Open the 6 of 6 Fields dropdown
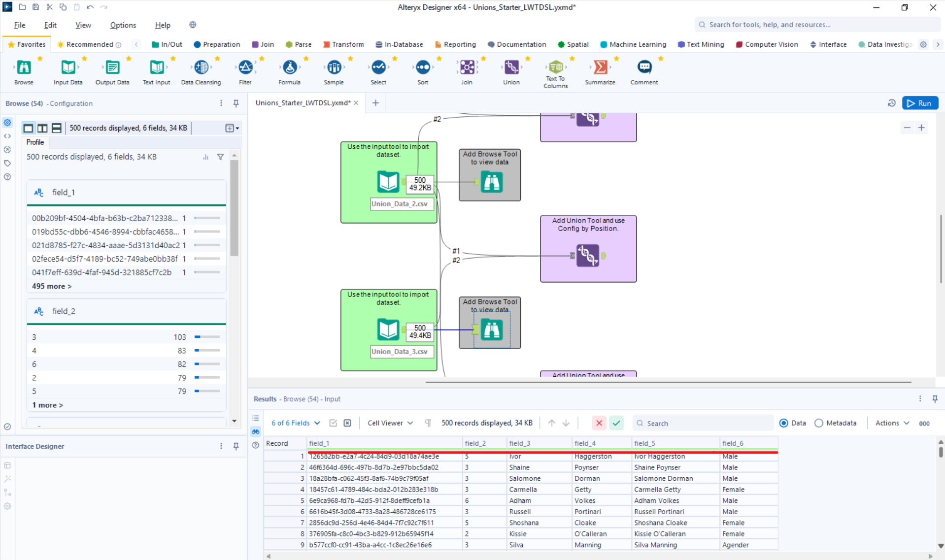This screenshot has width=945, height=560. pyautogui.click(x=296, y=423)
